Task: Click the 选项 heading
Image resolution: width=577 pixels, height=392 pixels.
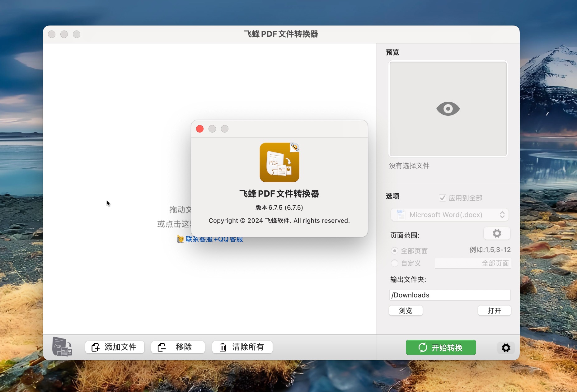Action: pos(392,196)
